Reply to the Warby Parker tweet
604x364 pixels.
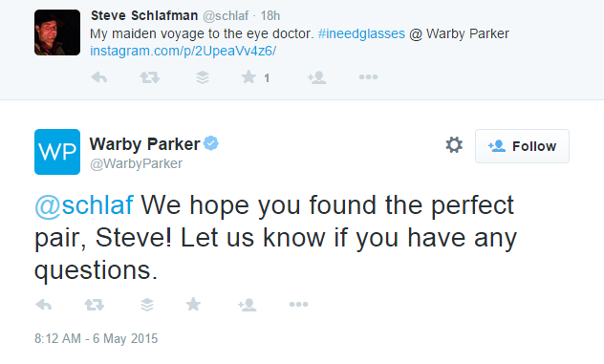tap(44, 305)
